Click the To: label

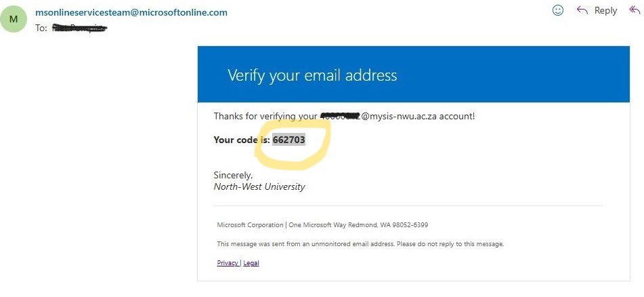point(41,28)
